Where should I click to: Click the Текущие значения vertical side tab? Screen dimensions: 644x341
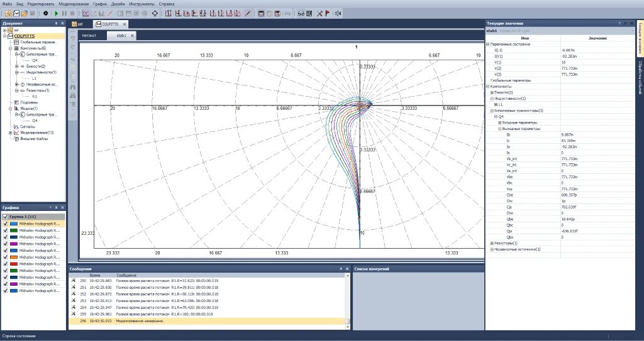[x=639, y=40]
